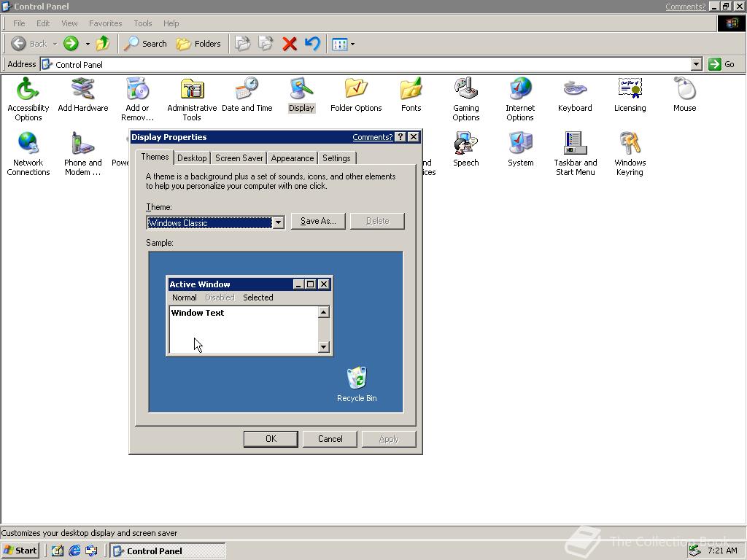Open the Help menu

point(171,23)
